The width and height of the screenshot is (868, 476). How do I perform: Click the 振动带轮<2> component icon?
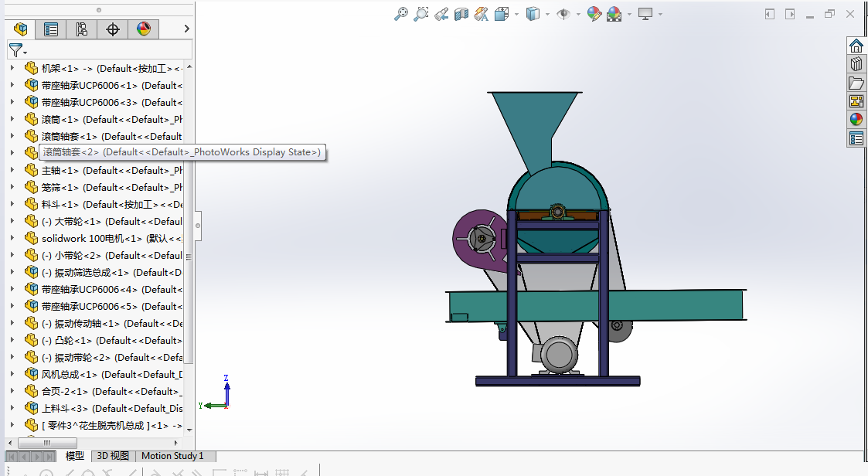click(31, 357)
